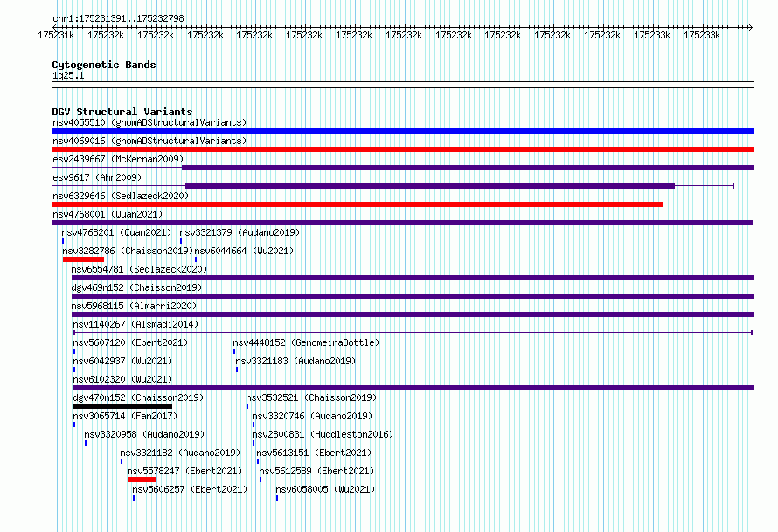This screenshot has height=532, width=778.
Task: Open the nsv5968115 Almarri2020 label
Action: (134, 306)
